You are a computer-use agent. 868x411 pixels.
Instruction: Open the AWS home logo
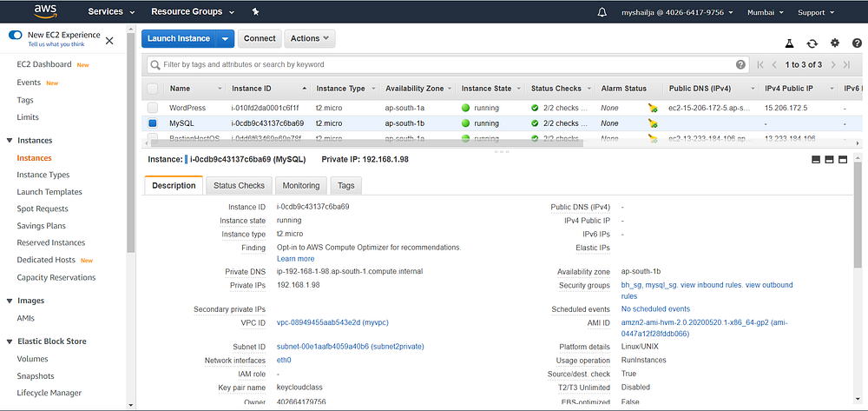pos(45,11)
